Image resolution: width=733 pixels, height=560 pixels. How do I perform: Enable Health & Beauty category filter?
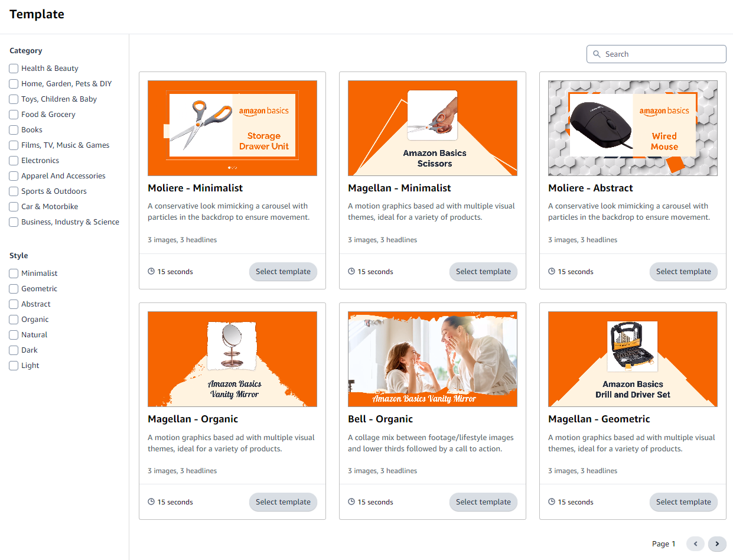[x=14, y=69]
